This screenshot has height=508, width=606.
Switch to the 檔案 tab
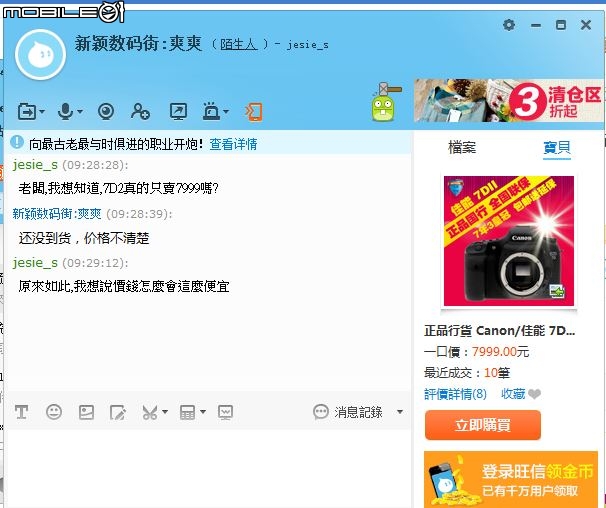[462, 147]
